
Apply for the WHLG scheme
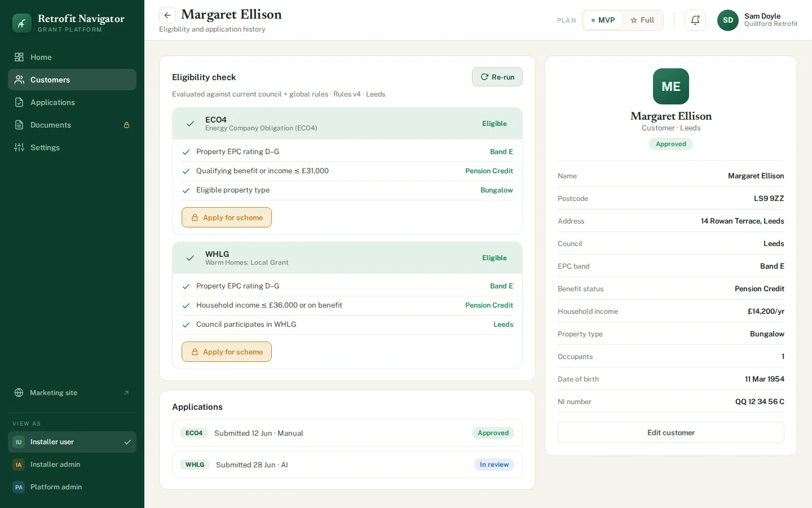[x=227, y=352]
